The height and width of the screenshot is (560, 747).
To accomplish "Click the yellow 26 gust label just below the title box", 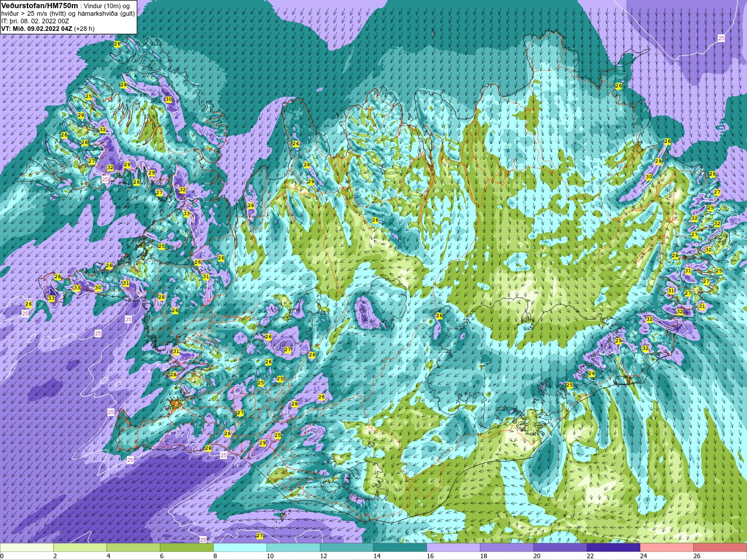I will [117, 44].
